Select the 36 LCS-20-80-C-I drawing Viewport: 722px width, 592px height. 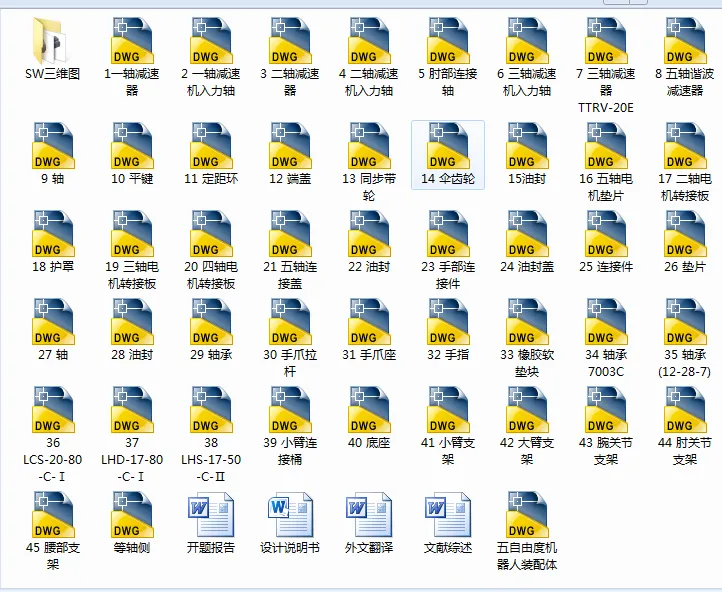pos(52,434)
